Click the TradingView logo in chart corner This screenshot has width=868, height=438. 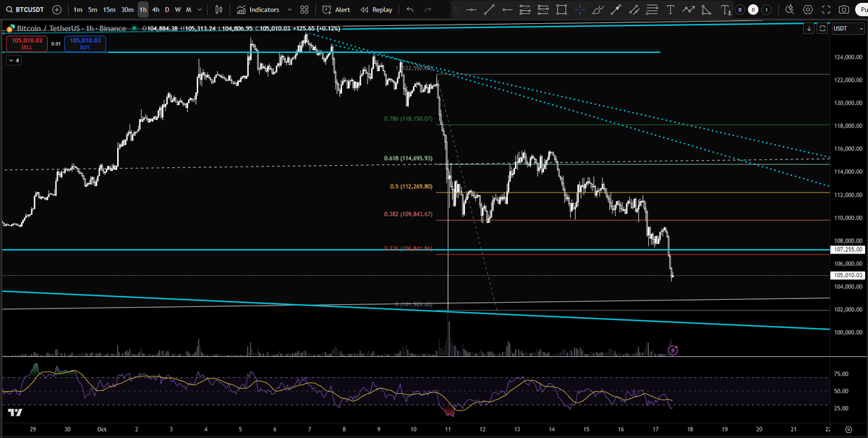(x=14, y=413)
